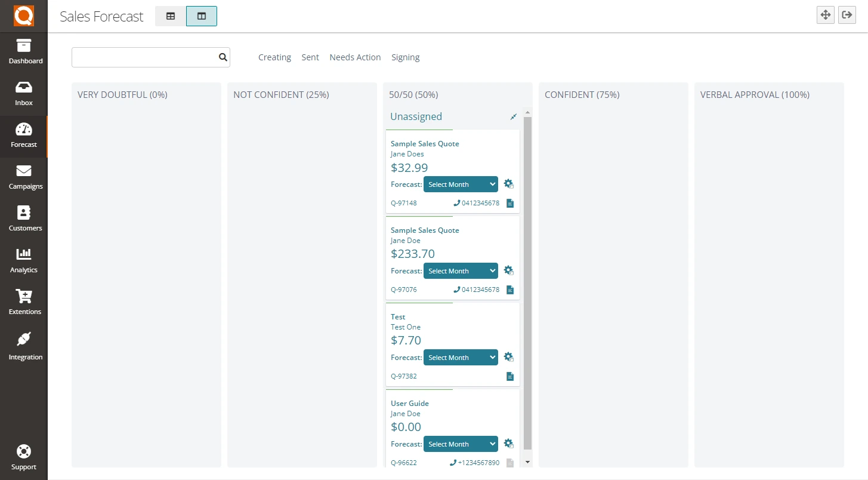Click the Support icon at bottom
Screen dimensions: 868x480
coord(24,457)
